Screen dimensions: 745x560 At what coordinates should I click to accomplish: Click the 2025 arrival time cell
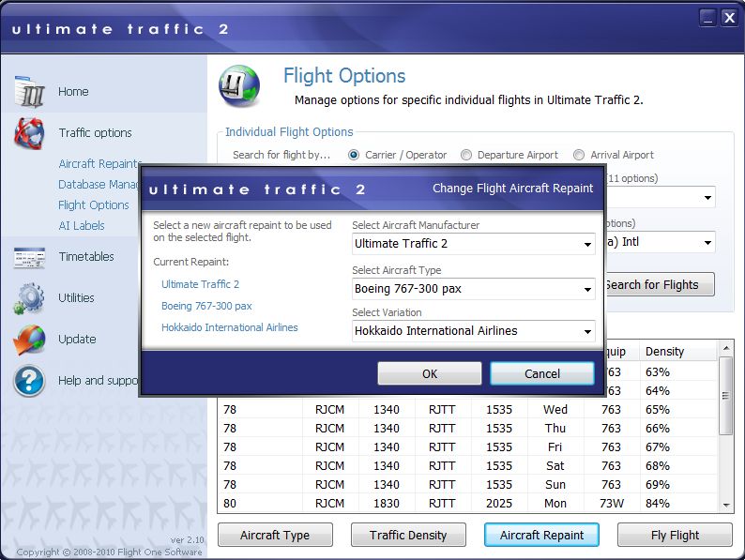click(x=499, y=504)
